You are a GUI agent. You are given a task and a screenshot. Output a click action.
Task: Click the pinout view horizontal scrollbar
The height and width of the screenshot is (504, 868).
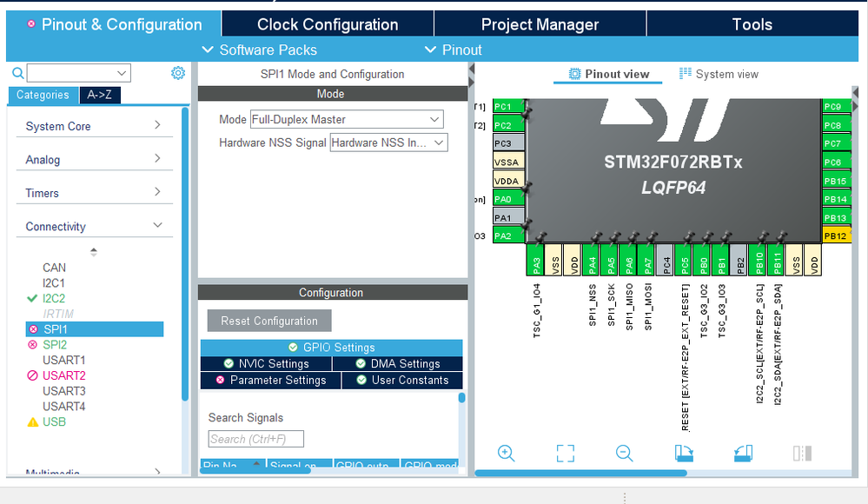(580, 473)
